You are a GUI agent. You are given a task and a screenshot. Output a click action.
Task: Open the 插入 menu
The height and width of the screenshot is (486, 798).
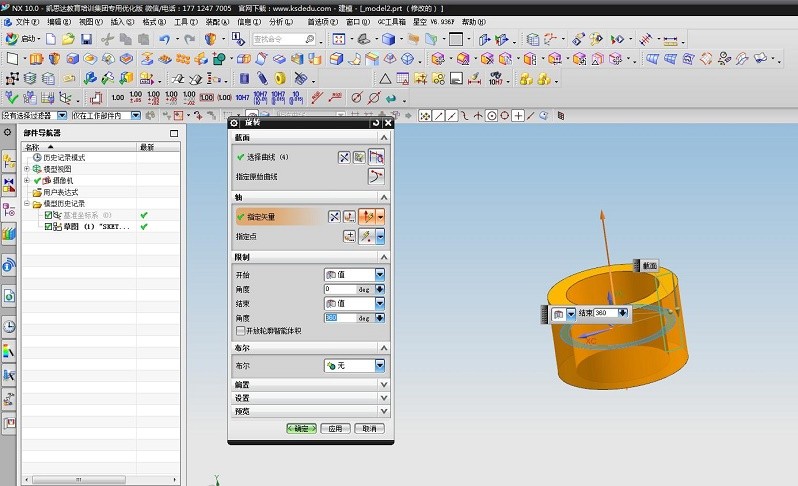click(122, 22)
